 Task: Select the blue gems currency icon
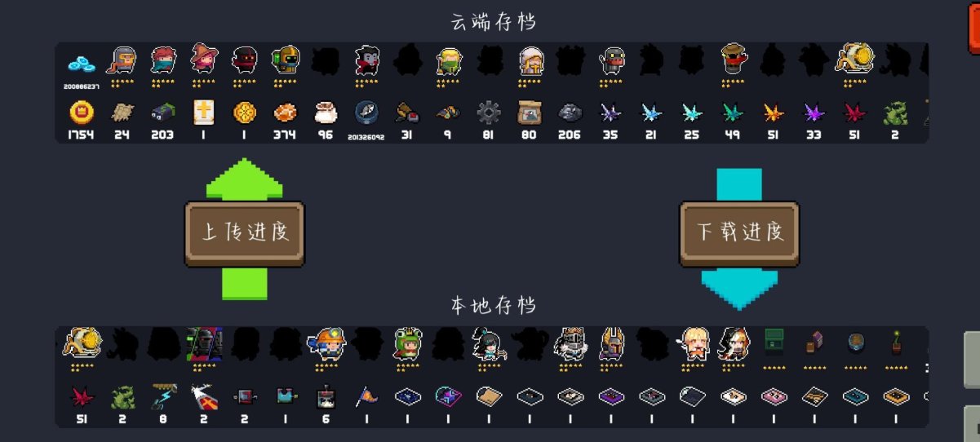(x=81, y=64)
